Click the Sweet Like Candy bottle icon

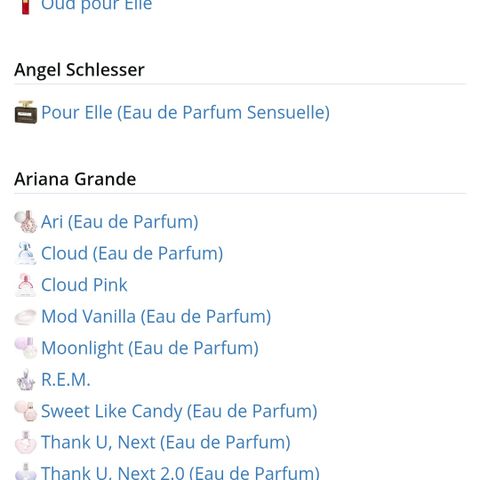(x=26, y=411)
